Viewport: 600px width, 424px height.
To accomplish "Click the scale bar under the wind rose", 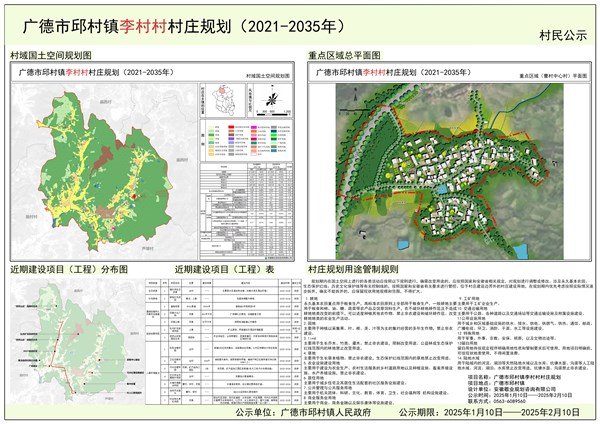I will pos(274,114).
